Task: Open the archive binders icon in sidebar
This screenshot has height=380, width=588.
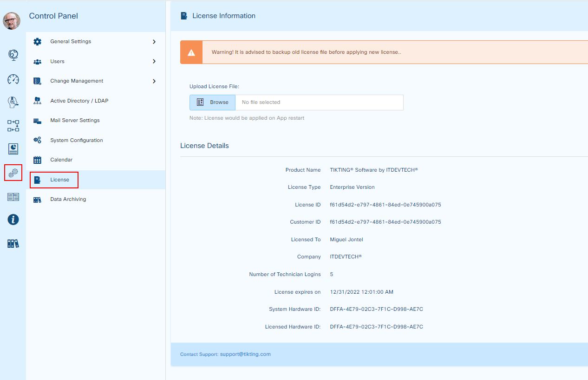Action: pyautogui.click(x=13, y=244)
